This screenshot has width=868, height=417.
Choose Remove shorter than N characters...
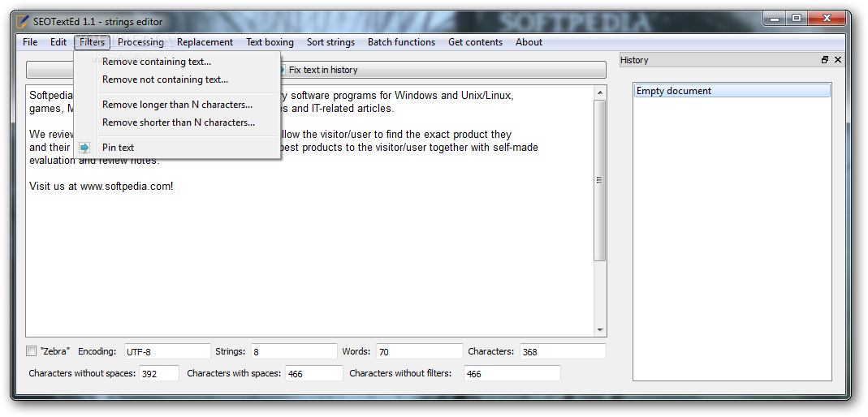177,123
